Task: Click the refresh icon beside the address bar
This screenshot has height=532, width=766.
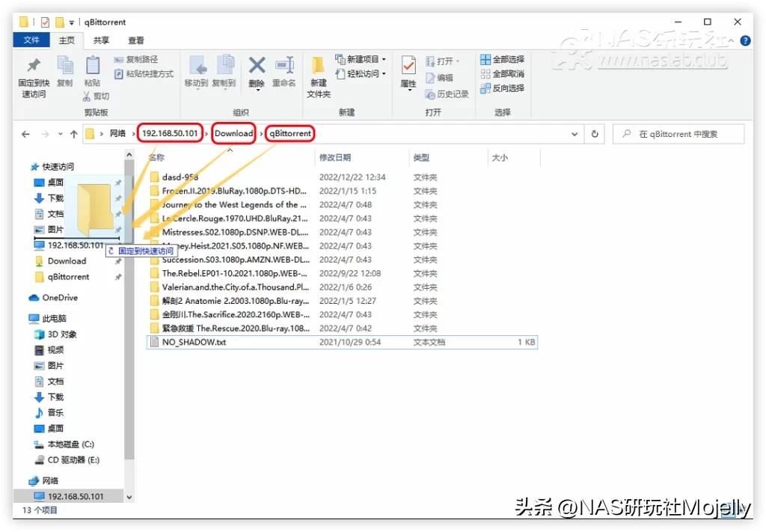Action: click(595, 133)
